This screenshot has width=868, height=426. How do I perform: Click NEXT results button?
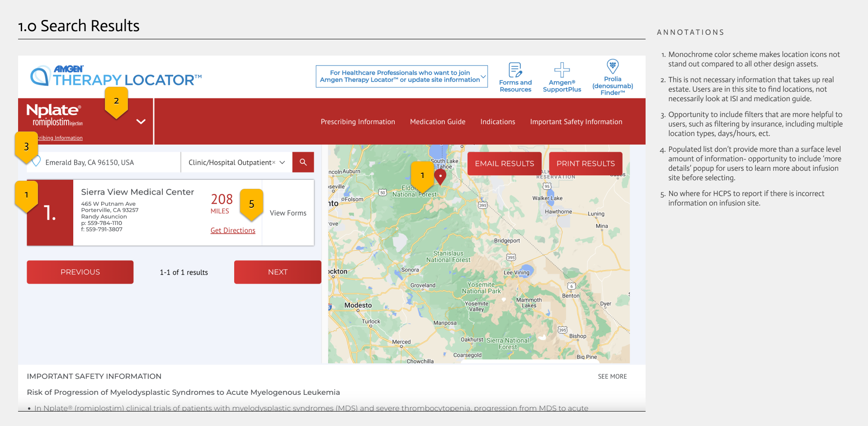pyautogui.click(x=278, y=272)
